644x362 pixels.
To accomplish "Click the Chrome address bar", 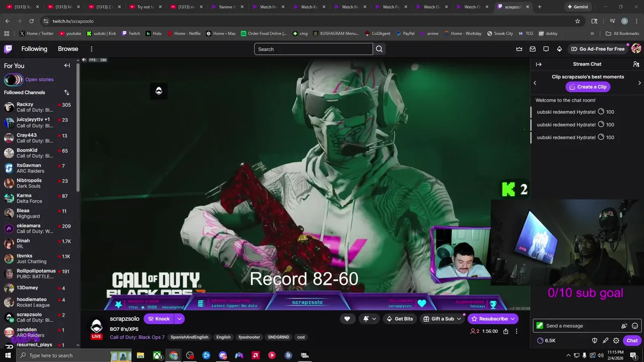I will [x=312, y=21].
